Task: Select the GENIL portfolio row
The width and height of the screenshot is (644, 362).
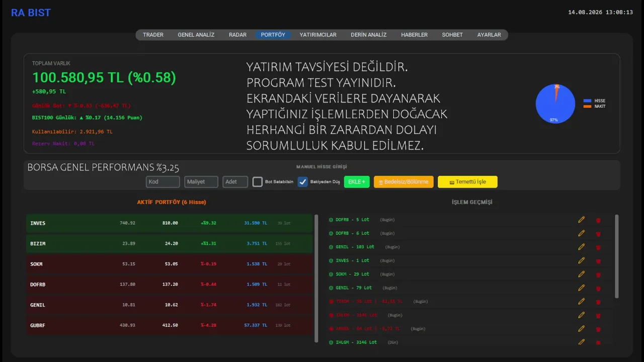Action: [170, 305]
